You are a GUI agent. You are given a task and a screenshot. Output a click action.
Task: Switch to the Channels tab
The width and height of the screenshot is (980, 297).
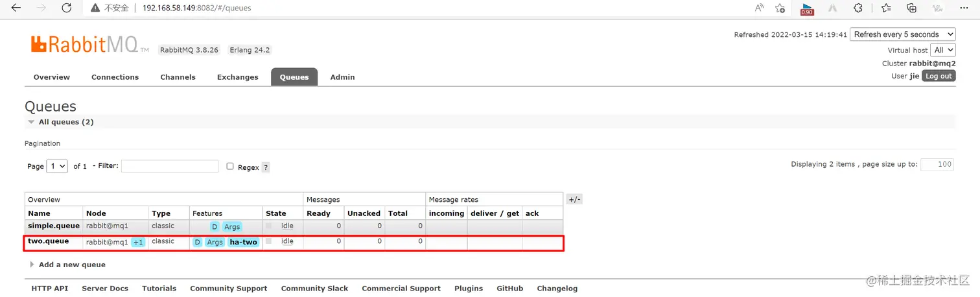point(178,77)
